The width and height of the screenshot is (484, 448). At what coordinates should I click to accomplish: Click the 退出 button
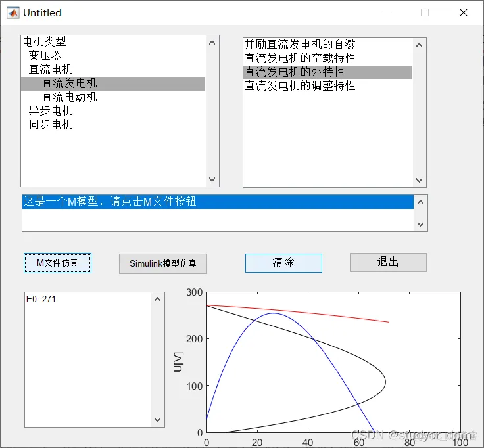388,262
